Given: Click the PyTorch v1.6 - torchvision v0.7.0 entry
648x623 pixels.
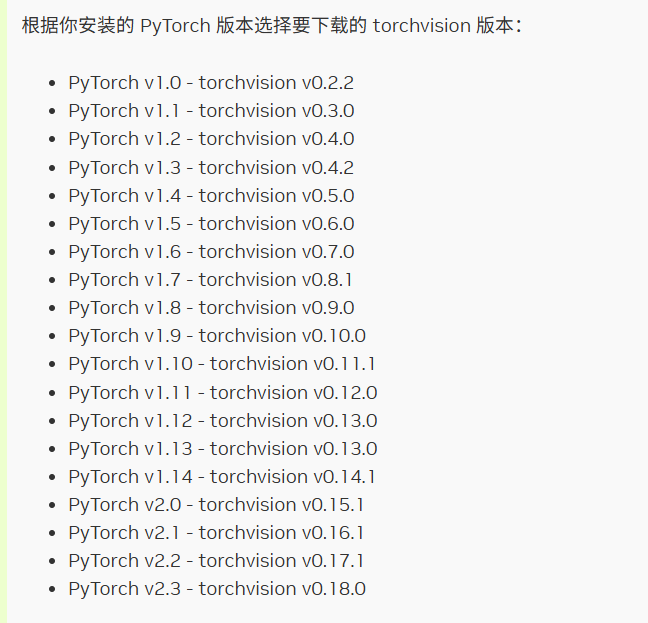Looking at the screenshot, I should pyautogui.click(x=211, y=252).
